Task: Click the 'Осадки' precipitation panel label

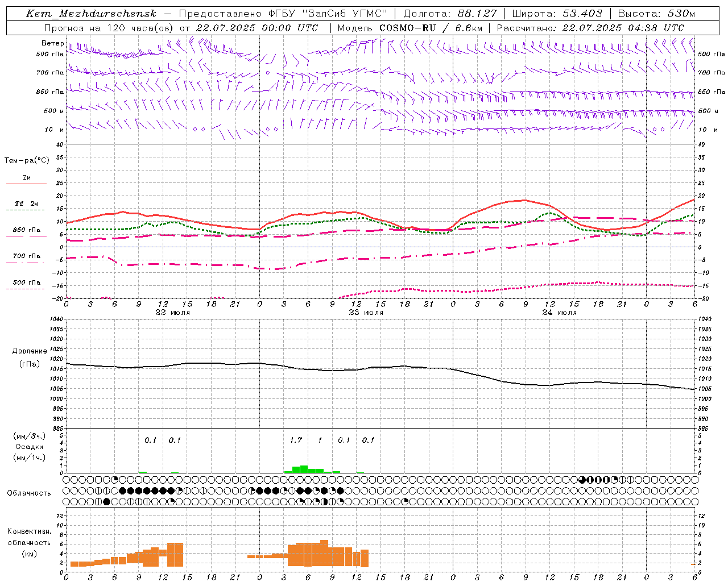Action: [x=30, y=447]
